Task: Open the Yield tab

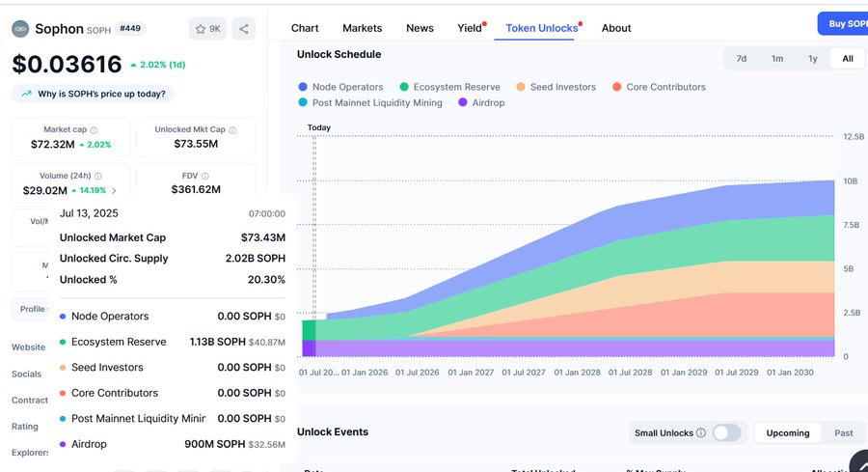Action: tap(470, 28)
